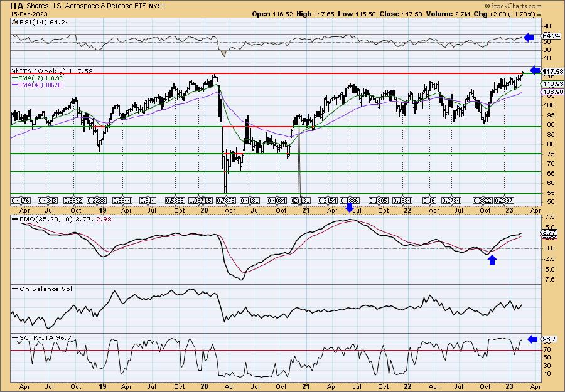Click the 0.4084 volume ratio label
Image resolution: width=565 pixels, height=392 pixels.
tap(277, 200)
